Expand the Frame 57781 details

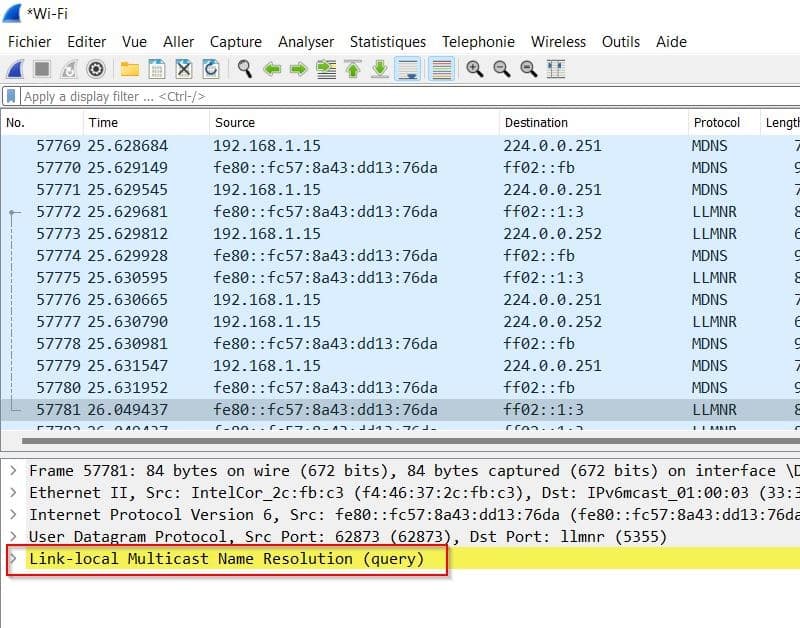(x=13, y=470)
